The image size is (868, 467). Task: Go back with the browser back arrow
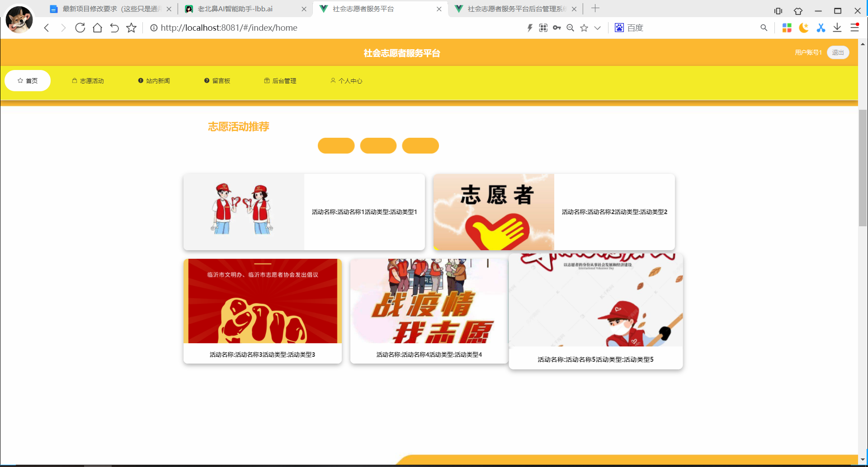tap(47, 28)
